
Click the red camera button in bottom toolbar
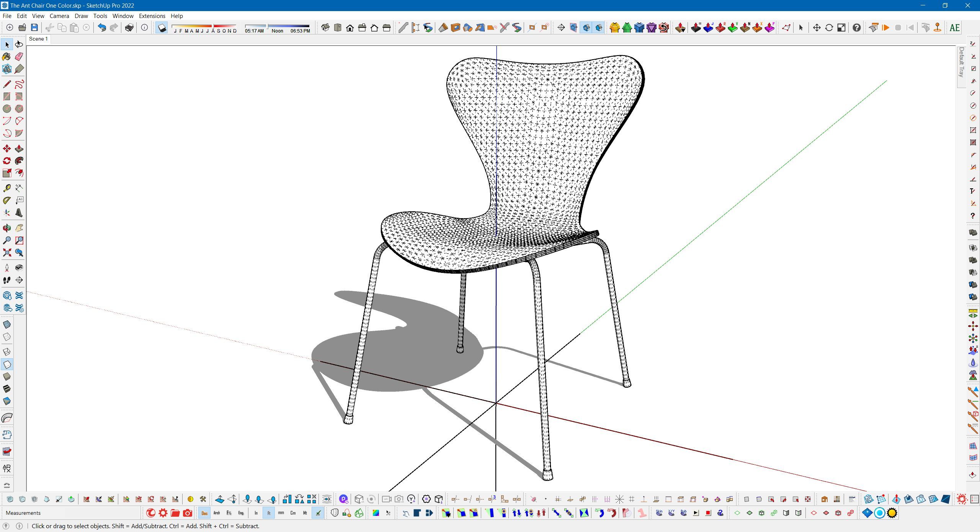click(188, 513)
